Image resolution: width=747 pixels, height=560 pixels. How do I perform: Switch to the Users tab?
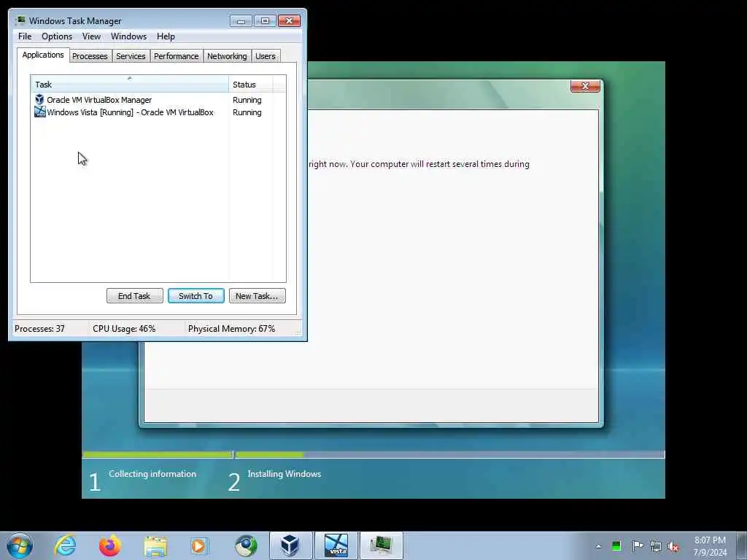click(266, 56)
